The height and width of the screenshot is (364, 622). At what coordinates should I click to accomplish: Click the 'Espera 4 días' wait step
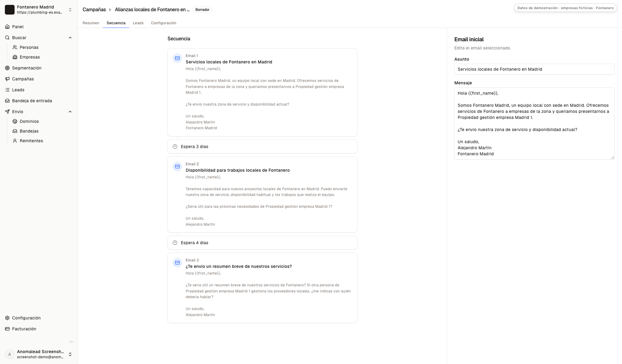[262, 243]
